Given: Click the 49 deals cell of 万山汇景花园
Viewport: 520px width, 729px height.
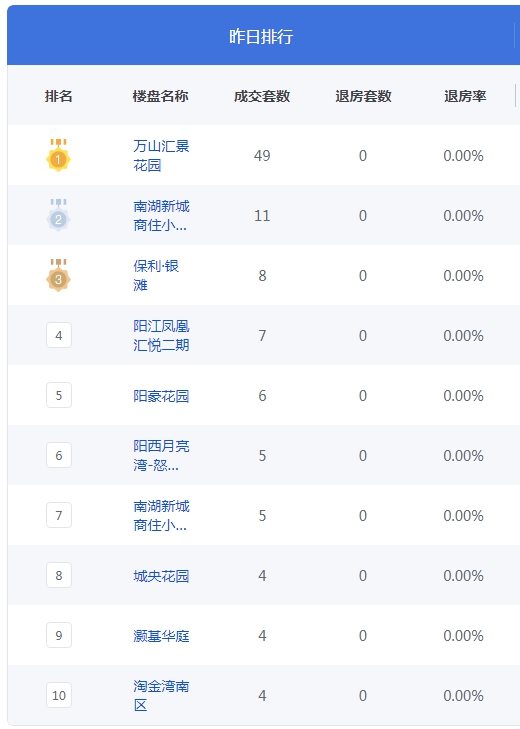Looking at the screenshot, I should point(262,155).
